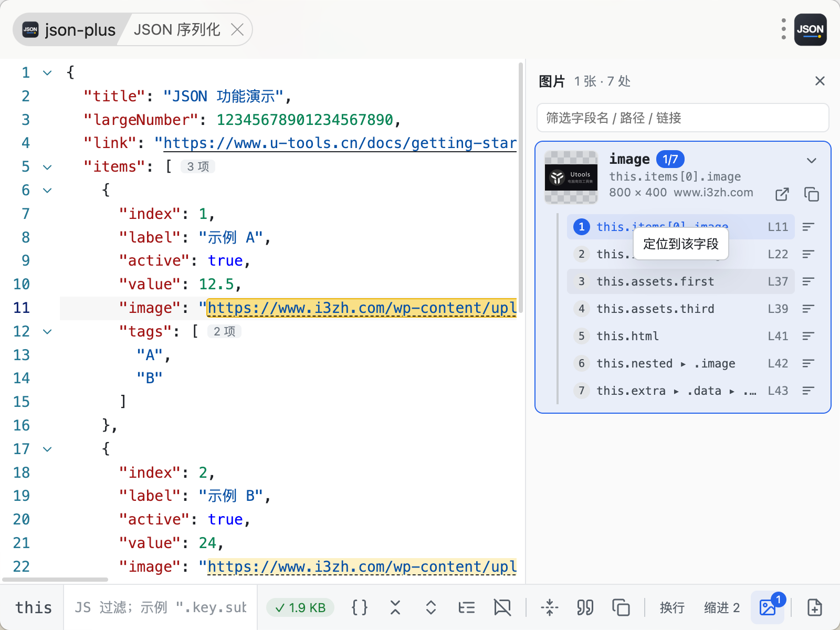This screenshot has height=630, width=840.
Task: Click the tree view icon in bottom toolbar
Action: click(466, 607)
